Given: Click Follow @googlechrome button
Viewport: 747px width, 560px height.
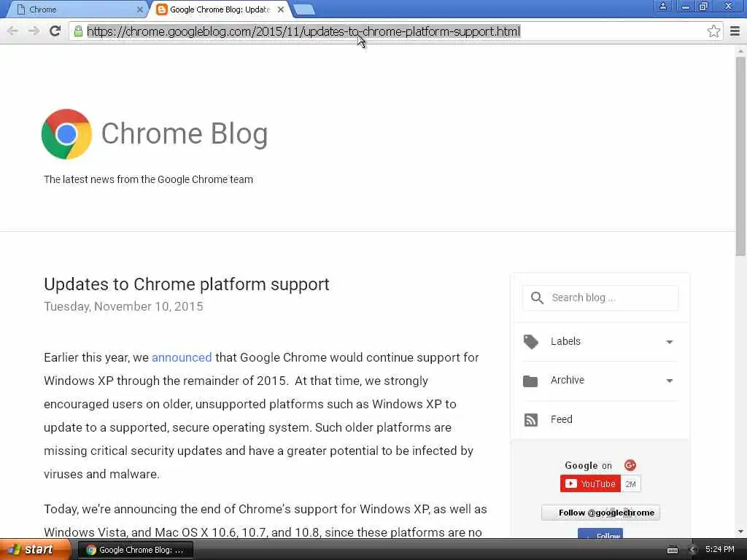Looking at the screenshot, I should (601, 513).
